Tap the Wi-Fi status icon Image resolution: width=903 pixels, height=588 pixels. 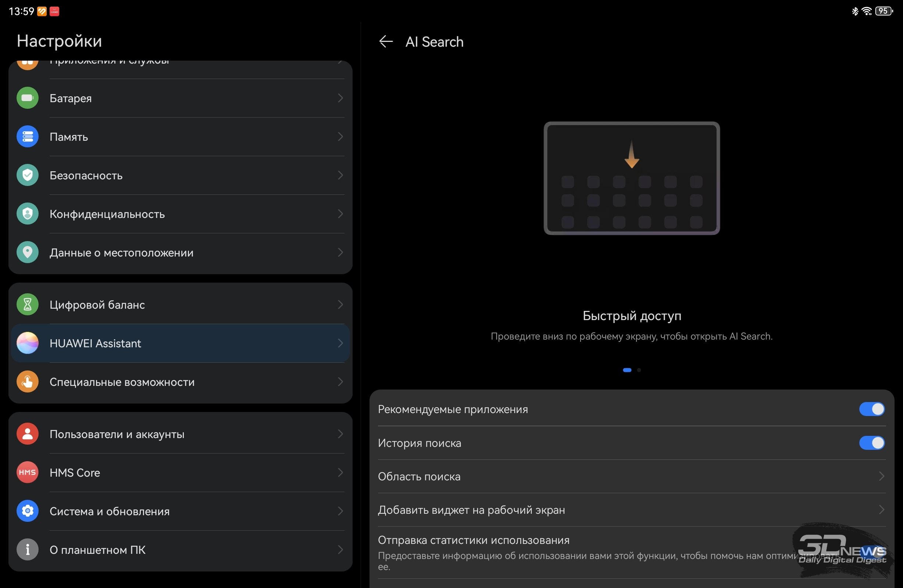867,11
